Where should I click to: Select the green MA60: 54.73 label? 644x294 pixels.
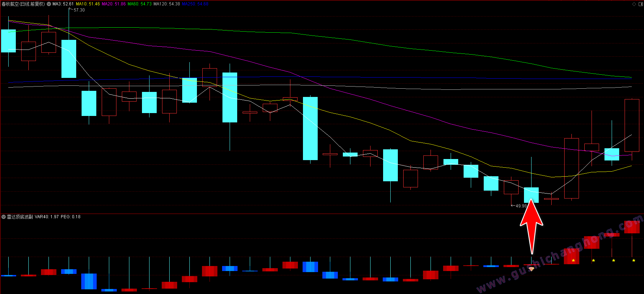coord(139,4)
